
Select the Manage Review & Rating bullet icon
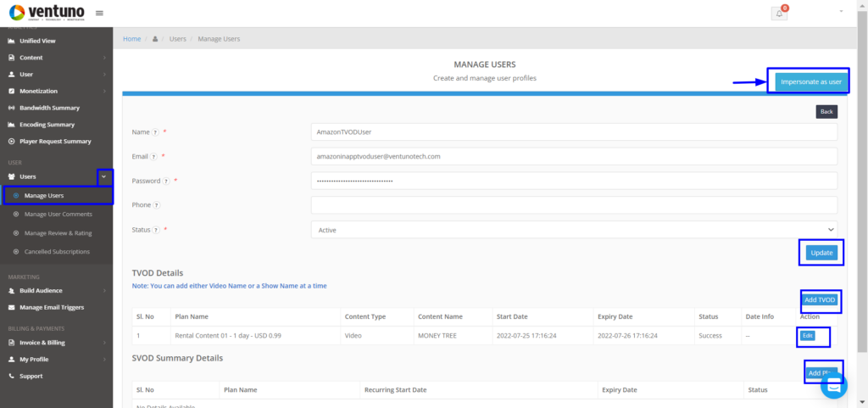pos(16,233)
